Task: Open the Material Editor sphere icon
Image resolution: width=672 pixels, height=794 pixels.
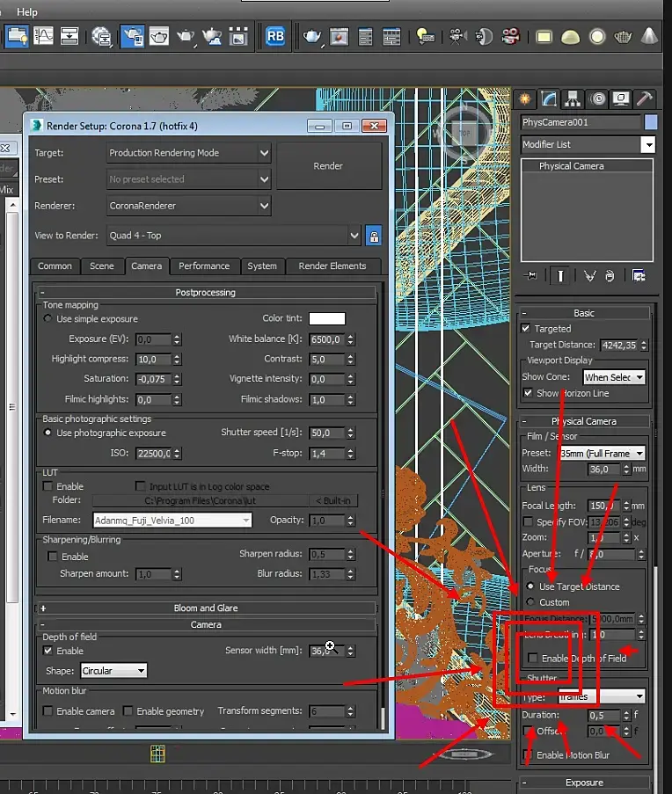Action: (x=102, y=36)
